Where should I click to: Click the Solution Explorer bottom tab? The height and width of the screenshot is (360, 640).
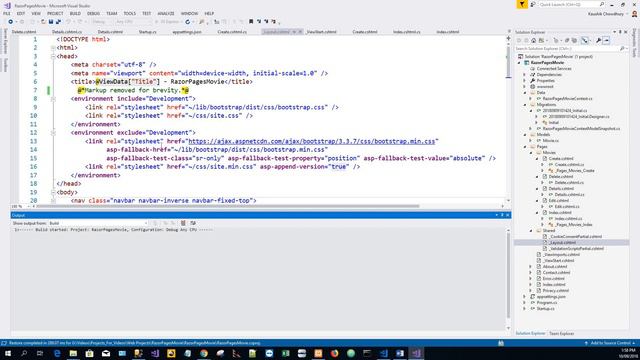tap(530, 333)
